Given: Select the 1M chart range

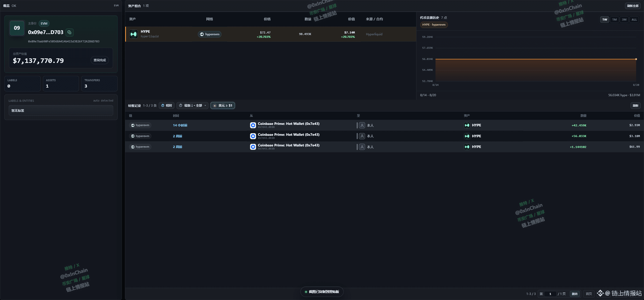Looking at the screenshot, I should pos(614,20).
